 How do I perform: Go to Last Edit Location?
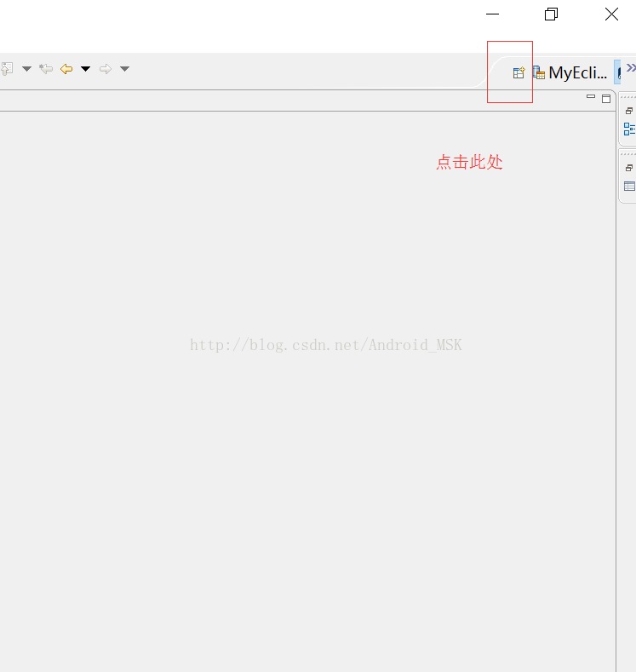(x=46, y=69)
